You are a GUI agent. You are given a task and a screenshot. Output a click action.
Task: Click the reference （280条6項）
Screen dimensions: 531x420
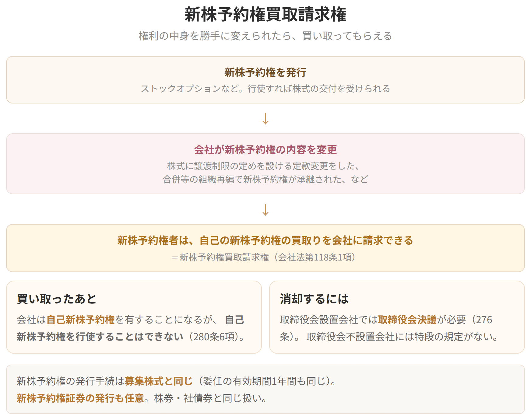[x=214, y=337]
